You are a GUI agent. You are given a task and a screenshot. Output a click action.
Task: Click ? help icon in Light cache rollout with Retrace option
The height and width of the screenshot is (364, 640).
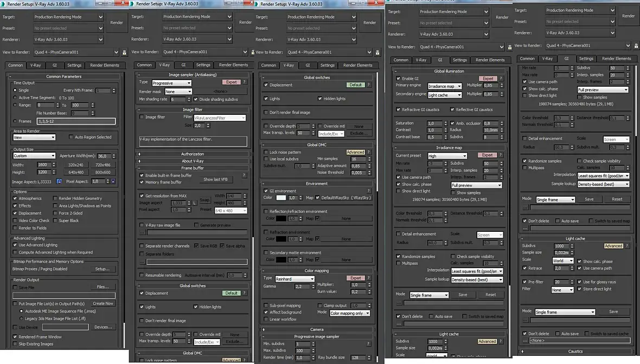(627, 246)
